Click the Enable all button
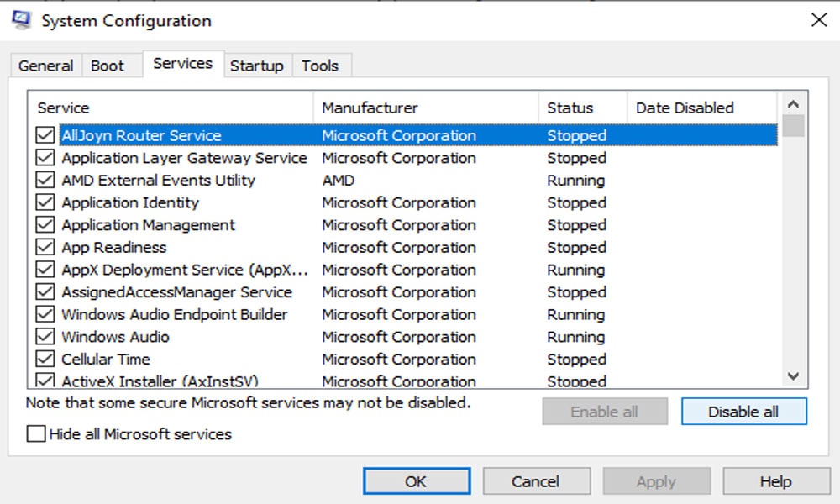Viewport: 840px width, 504px height. (x=605, y=412)
